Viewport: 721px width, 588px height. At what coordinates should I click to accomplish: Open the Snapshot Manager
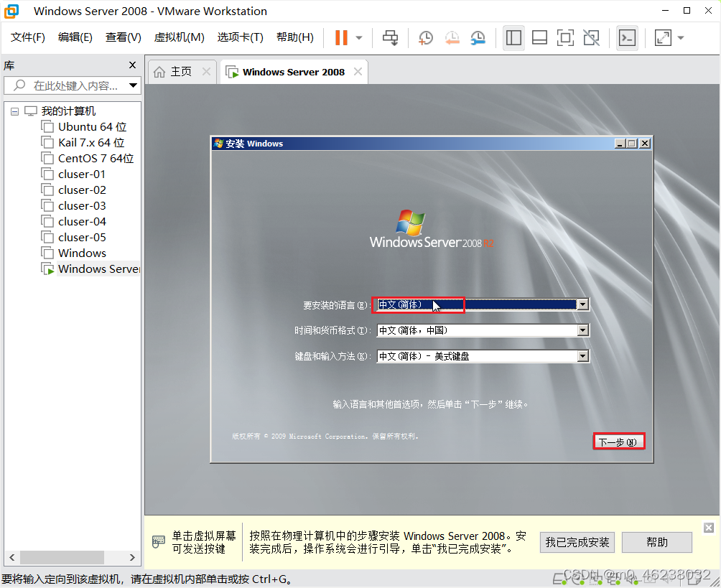(478, 37)
